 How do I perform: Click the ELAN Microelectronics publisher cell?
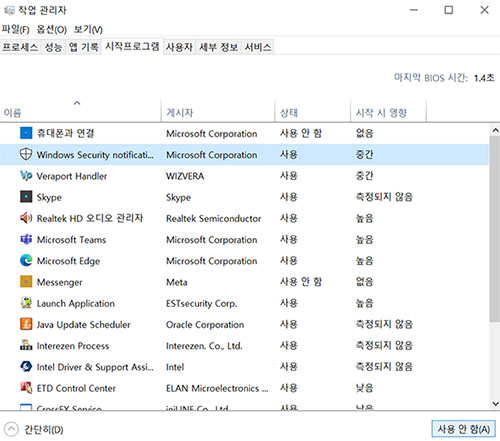click(x=217, y=388)
